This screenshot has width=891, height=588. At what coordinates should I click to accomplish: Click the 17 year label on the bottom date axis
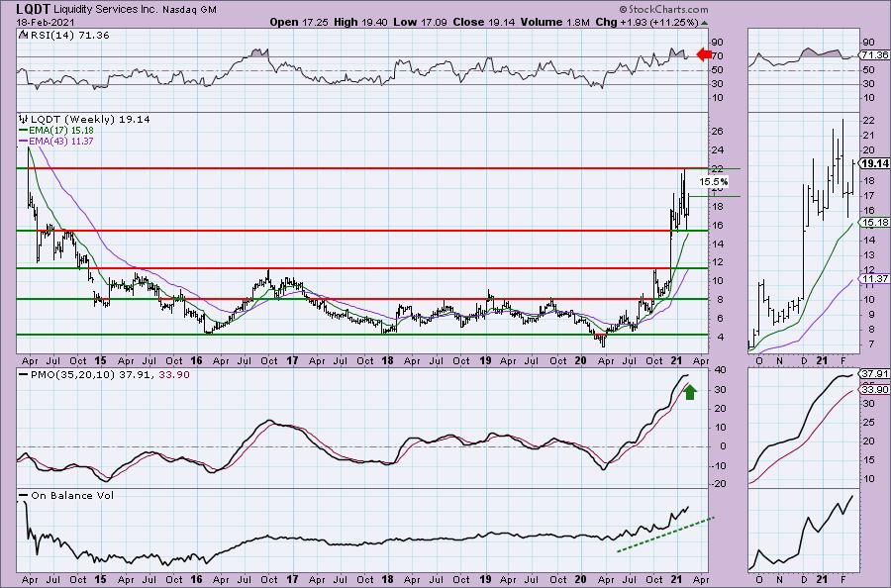(291, 579)
